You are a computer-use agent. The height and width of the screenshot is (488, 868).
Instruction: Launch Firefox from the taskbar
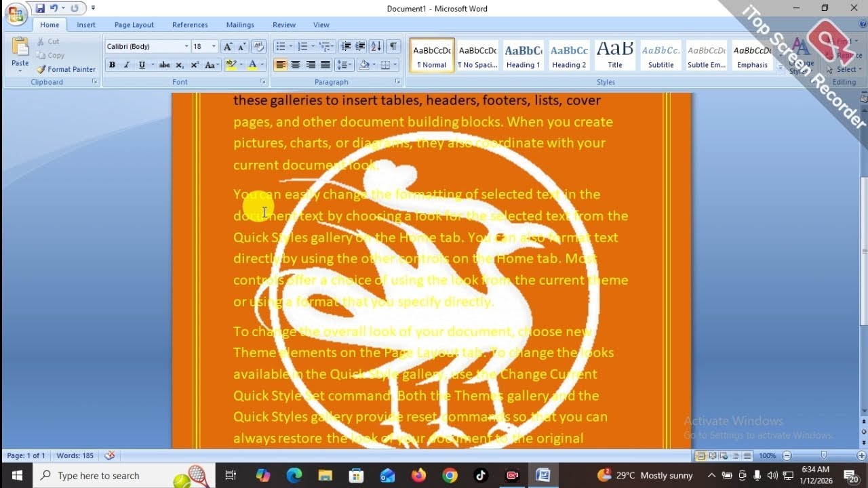(418, 475)
